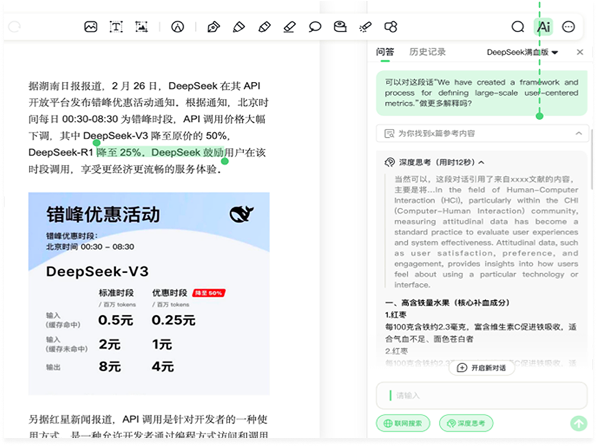
Task: Toggle the 联网搜索 option
Action: (x=403, y=423)
